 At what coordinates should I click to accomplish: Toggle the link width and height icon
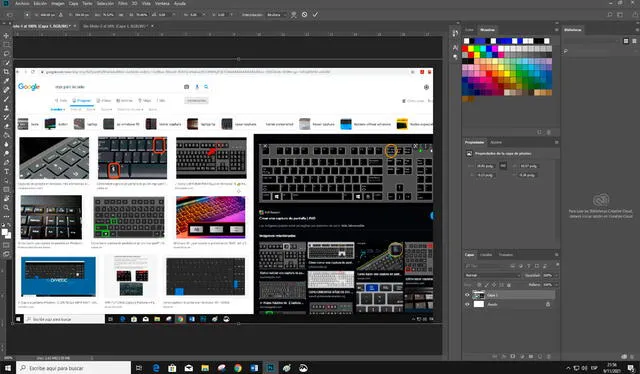(x=503, y=166)
